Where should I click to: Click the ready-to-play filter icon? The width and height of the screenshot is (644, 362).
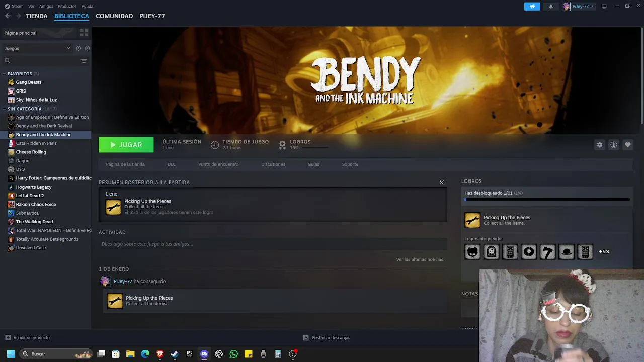pos(87,48)
